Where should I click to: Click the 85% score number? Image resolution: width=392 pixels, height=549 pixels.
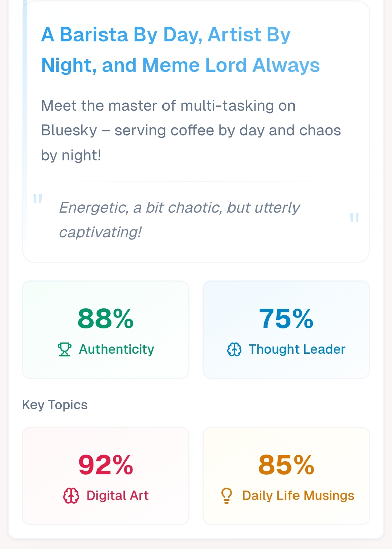point(286,465)
